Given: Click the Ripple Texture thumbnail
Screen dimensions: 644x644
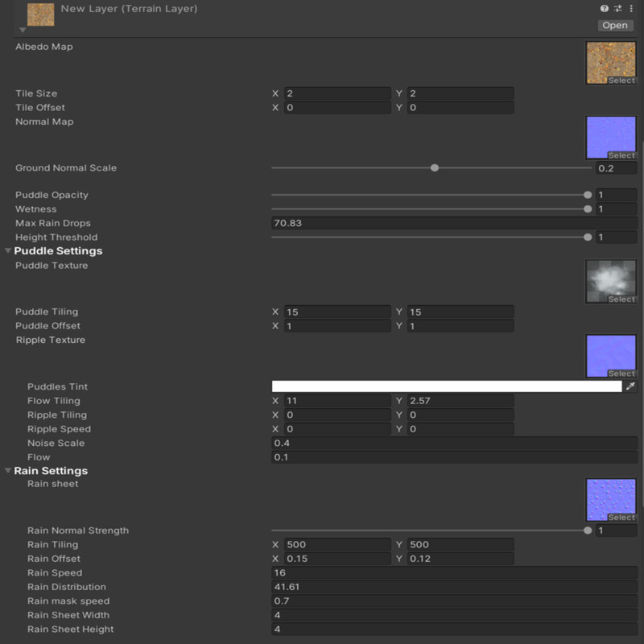Looking at the screenshot, I should (x=611, y=356).
